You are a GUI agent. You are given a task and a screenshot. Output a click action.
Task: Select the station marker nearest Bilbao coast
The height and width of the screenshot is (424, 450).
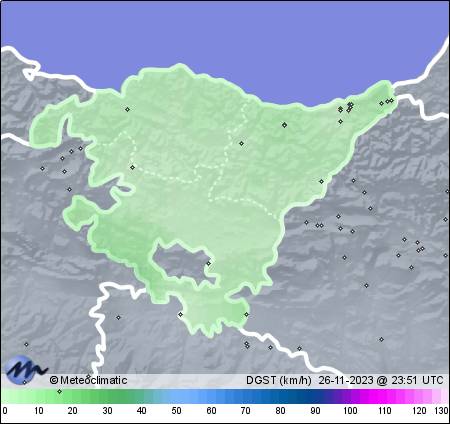point(127,109)
